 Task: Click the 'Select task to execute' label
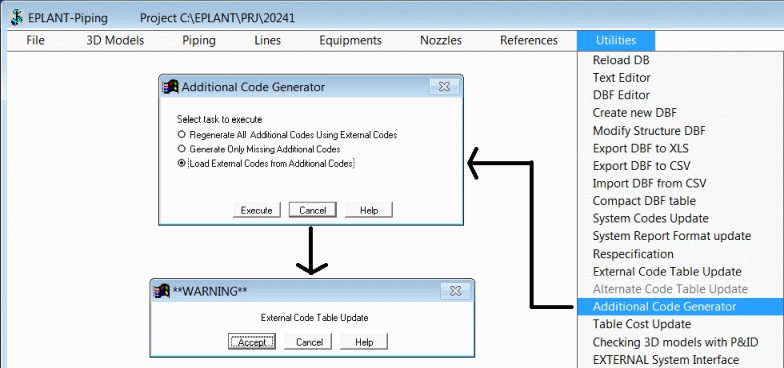219,120
